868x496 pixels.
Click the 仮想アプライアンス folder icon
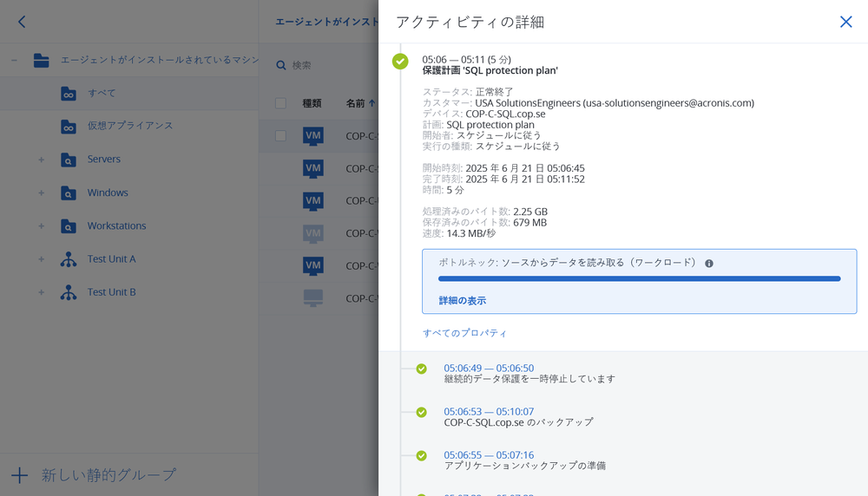69,127
